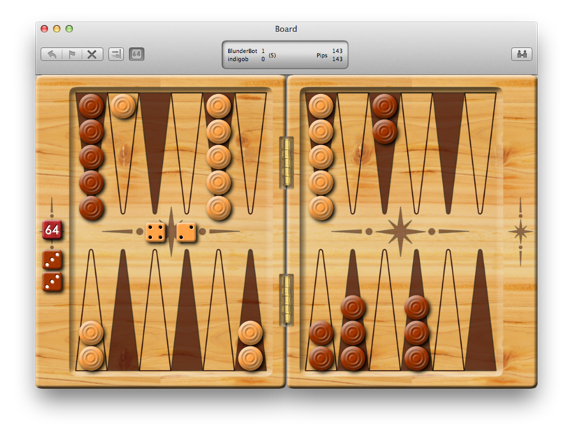Select five light checkers on upper left board
This screenshot has width=573, height=438.
click(219, 157)
